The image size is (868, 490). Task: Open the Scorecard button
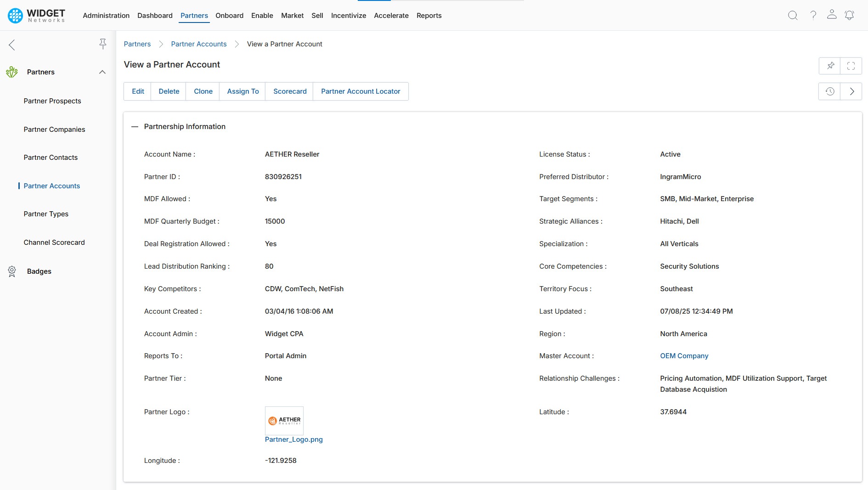[x=290, y=91]
